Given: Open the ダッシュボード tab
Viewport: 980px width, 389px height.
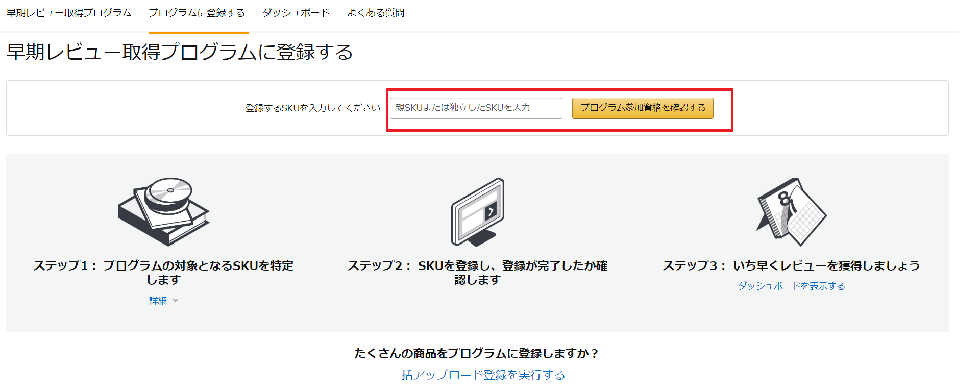Looking at the screenshot, I should point(296,13).
